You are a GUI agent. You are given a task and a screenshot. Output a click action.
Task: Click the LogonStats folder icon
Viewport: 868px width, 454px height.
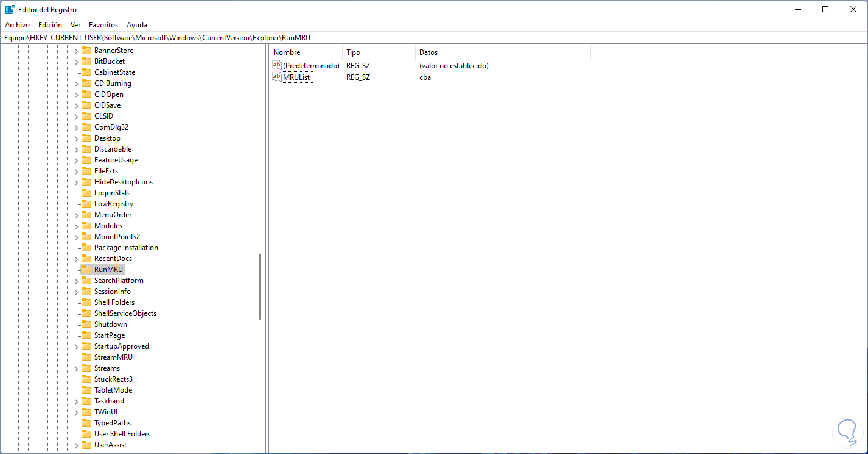point(86,193)
